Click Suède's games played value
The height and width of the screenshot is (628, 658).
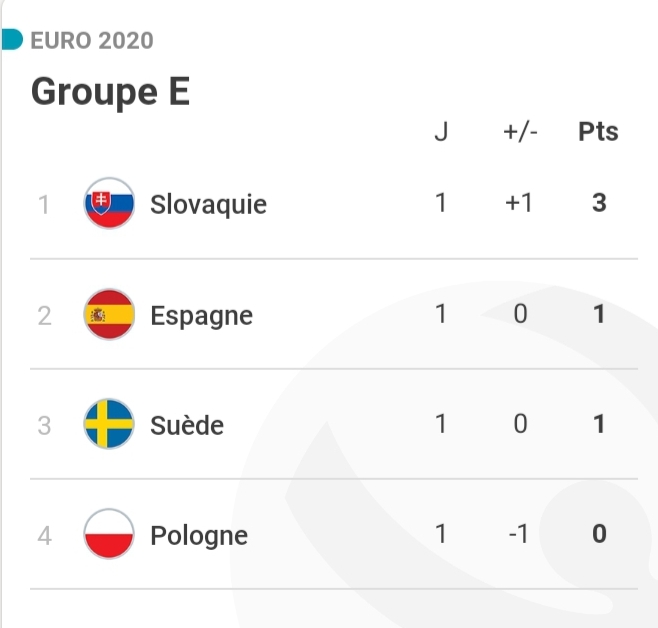click(x=441, y=424)
